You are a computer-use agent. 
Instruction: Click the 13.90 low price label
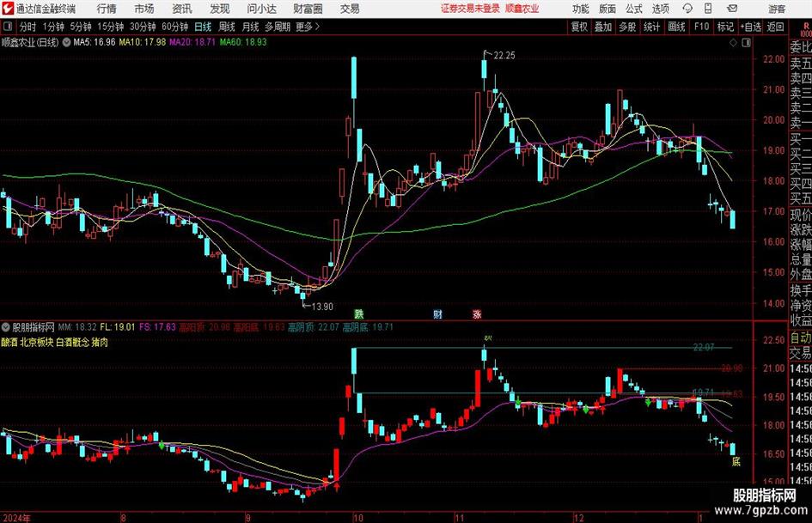point(322,307)
